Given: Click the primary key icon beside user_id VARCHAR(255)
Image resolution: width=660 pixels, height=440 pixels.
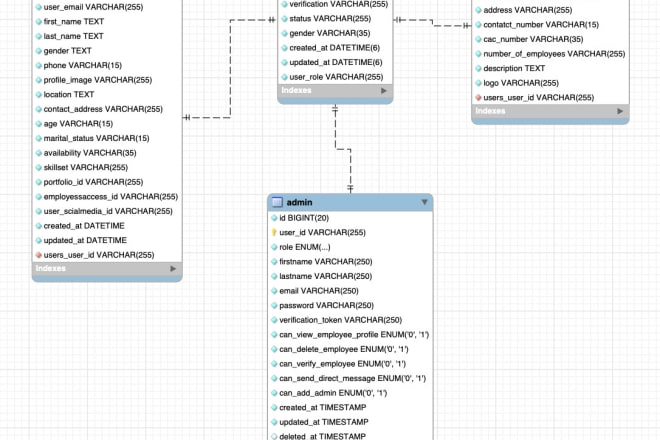Looking at the screenshot, I should coord(274,232).
